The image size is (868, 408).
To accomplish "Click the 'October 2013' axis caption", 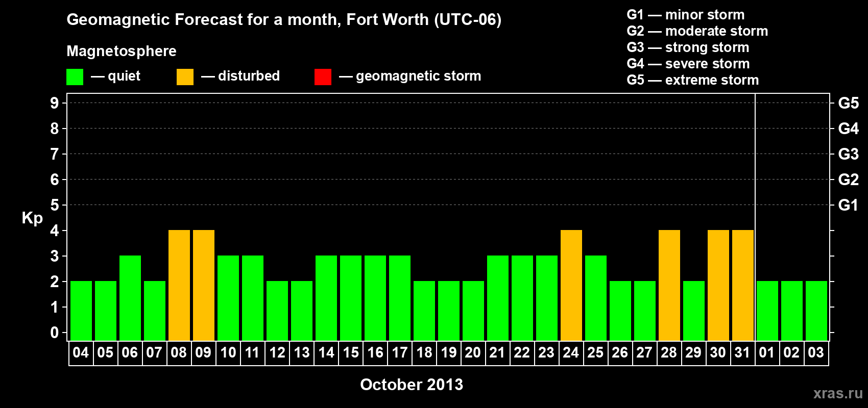I will 412,385.
